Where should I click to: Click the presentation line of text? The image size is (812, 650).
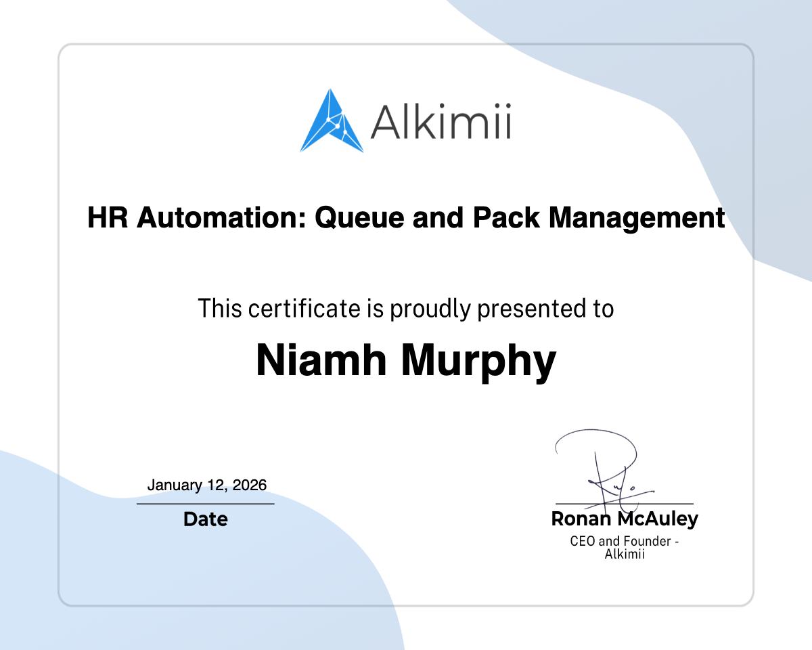click(x=405, y=308)
